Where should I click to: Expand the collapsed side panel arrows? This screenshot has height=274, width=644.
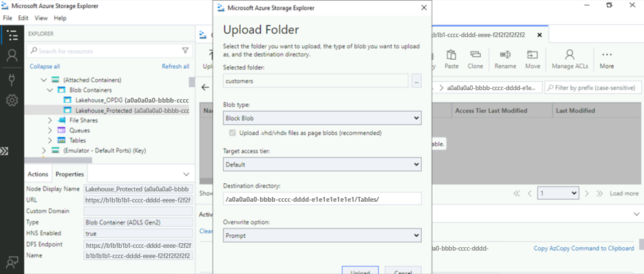[x=4, y=151]
